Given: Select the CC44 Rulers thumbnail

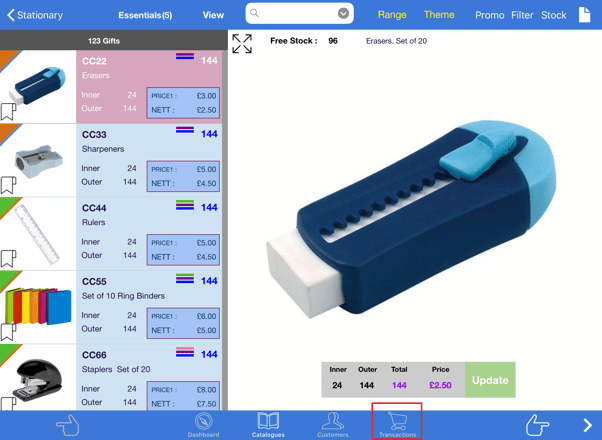Looking at the screenshot, I should pos(38,233).
